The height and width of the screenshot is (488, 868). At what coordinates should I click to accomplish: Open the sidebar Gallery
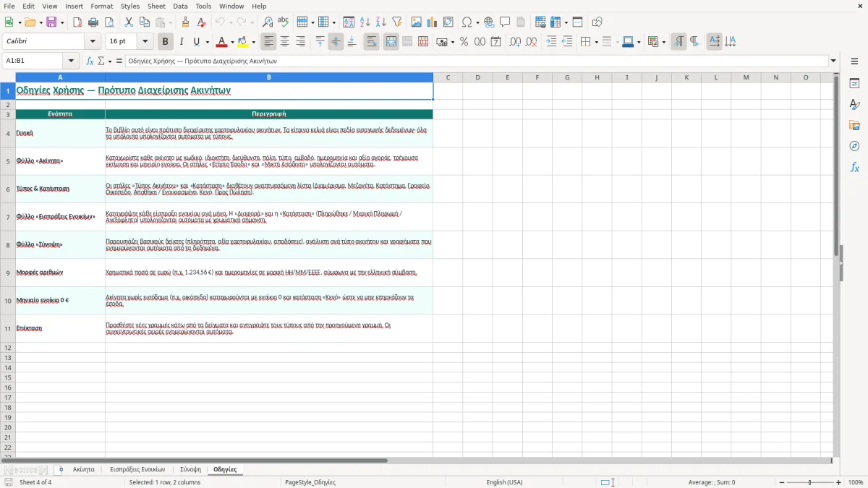click(x=854, y=125)
